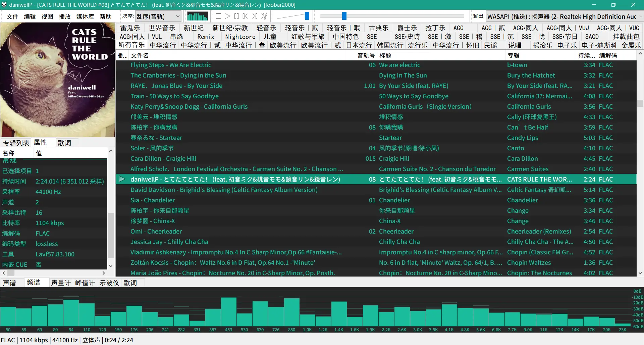Open the 视图 menu
Viewport: 644px width, 345px height.
[47, 16]
